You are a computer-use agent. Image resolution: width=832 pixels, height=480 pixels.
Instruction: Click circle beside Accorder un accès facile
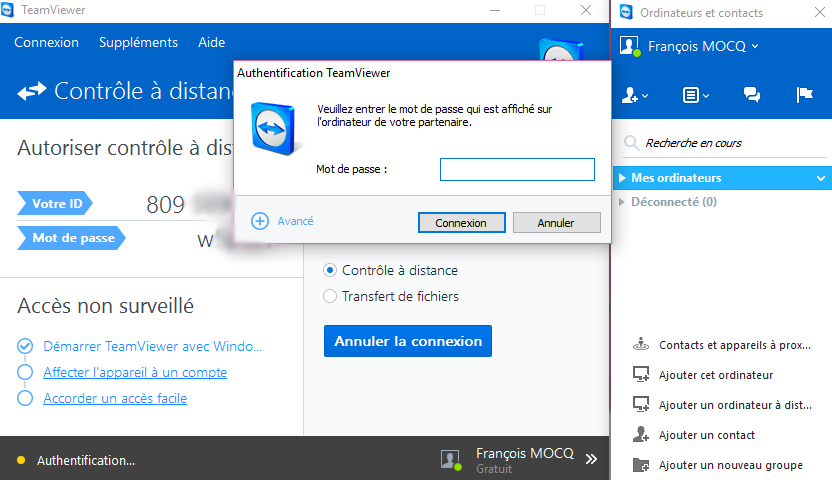(x=25, y=398)
